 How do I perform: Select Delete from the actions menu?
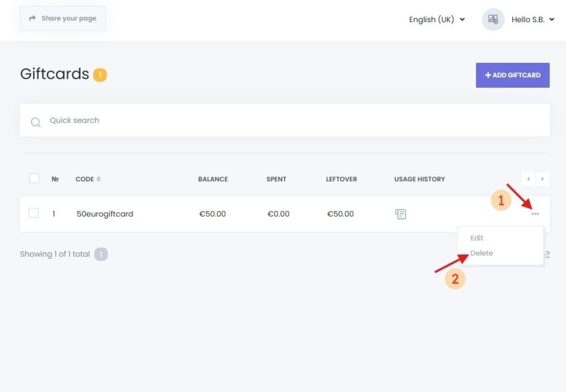pos(481,253)
